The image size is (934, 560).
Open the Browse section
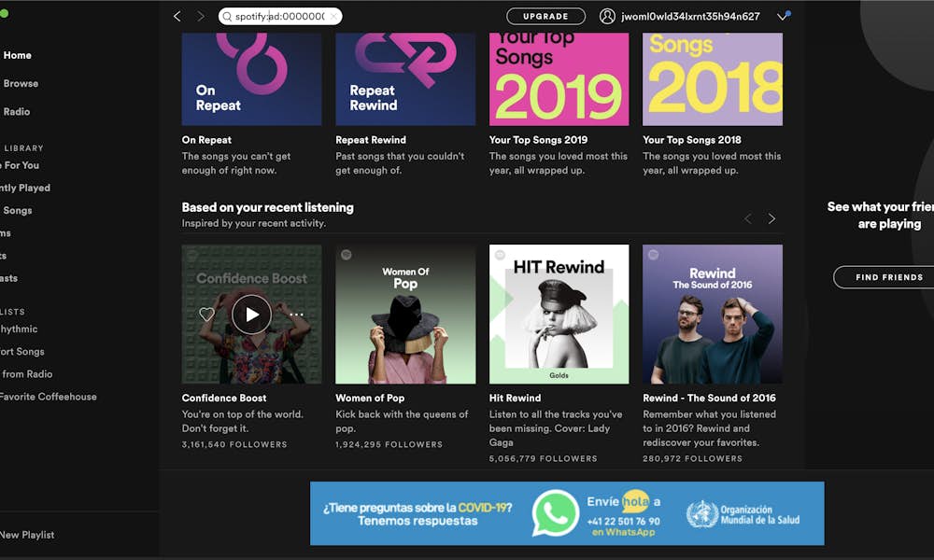tap(21, 83)
